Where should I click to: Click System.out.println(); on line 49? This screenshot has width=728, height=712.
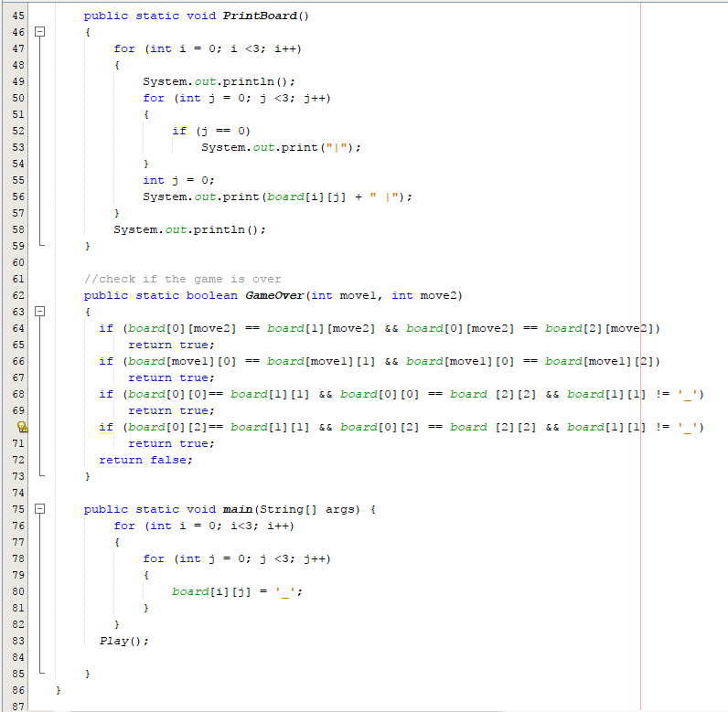(219, 81)
